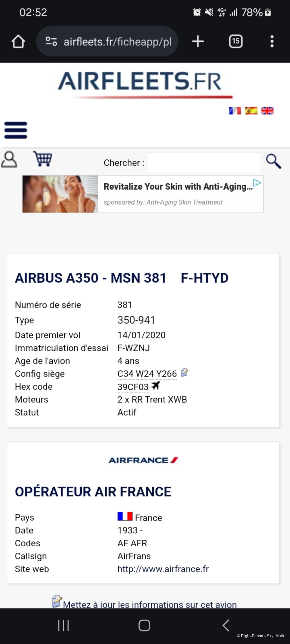Open a new browser tab with plus
The height and width of the screenshot is (644, 290).
pos(198,41)
